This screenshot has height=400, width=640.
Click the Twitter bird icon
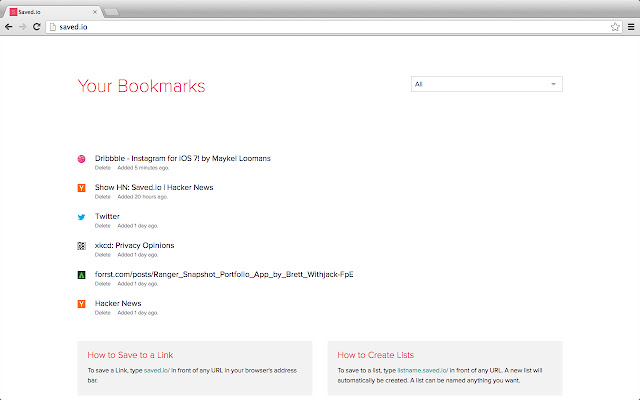pyautogui.click(x=82, y=217)
